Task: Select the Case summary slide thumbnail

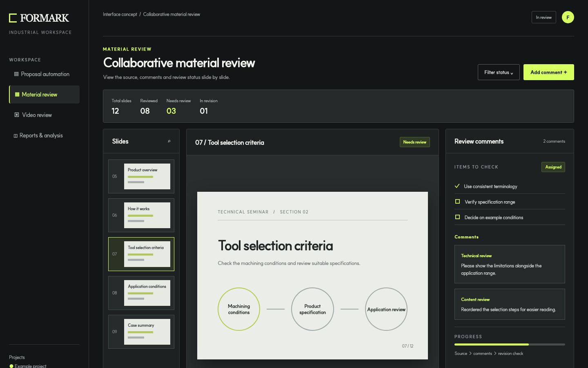Action: point(141,332)
